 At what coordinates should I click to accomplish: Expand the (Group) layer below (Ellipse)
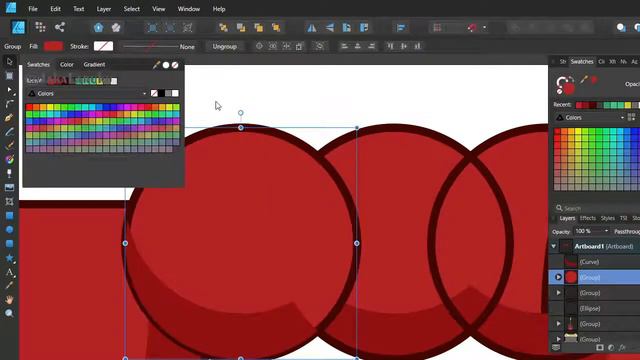point(558,324)
